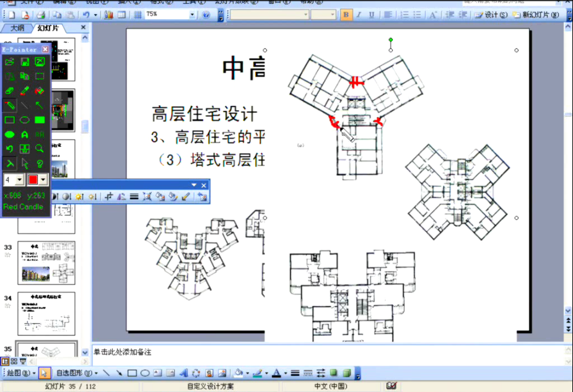This screenshot has width=573, height=392.
Task: Open 绘图 drawing menu dropdown
Action: click(21, 373)
